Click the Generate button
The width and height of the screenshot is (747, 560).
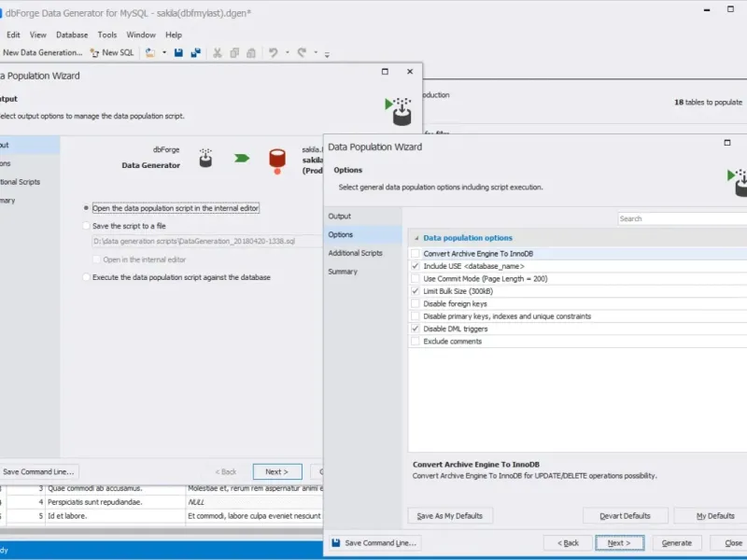coord(676,543)
